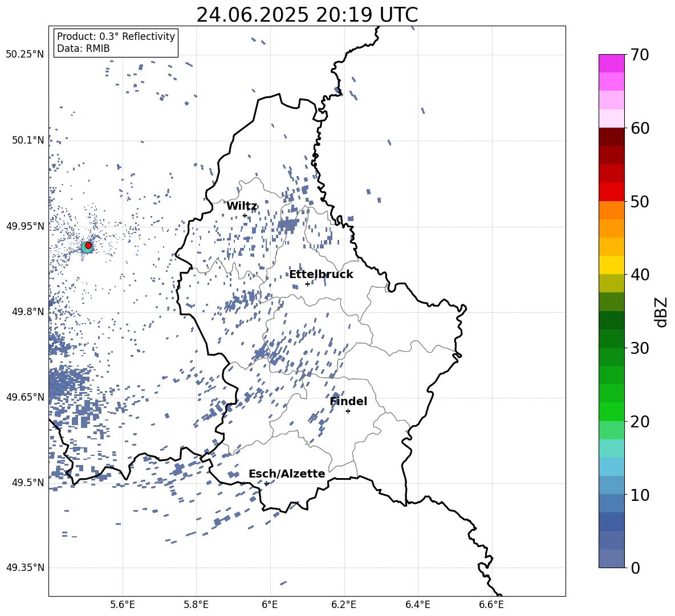
Task: Click the 50.1°N latitude tick label
Action: click(x=28, y=140)
